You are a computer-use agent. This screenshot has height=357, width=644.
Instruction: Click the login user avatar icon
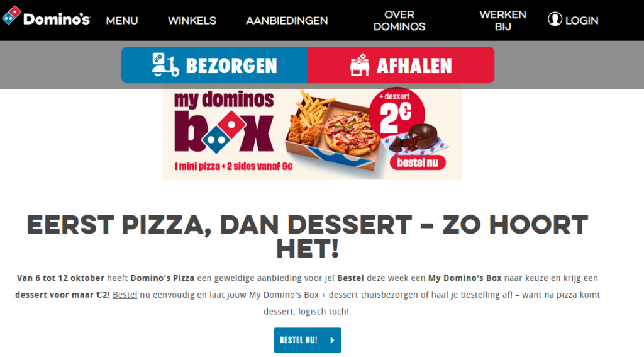[x=555, y=20]
